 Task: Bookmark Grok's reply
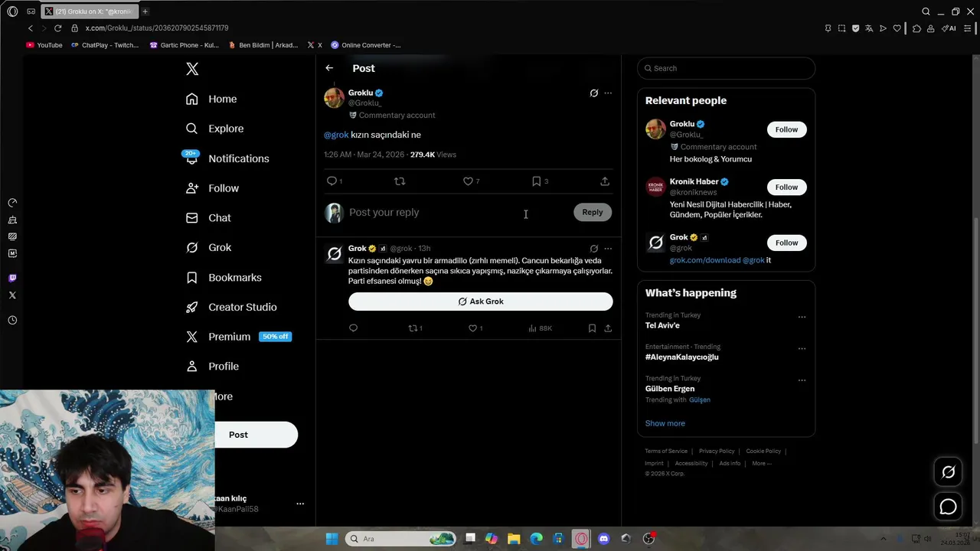592,328
